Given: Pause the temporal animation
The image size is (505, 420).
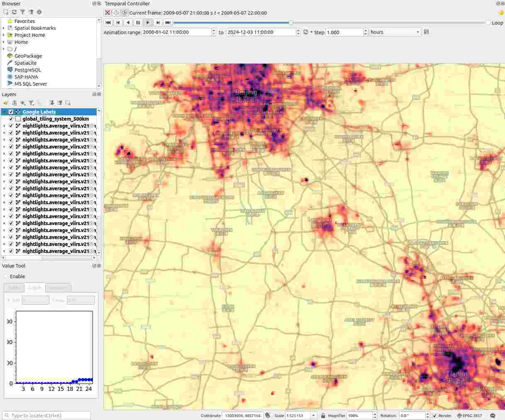Looking at the screenshot, I should [x=138, y=23].
